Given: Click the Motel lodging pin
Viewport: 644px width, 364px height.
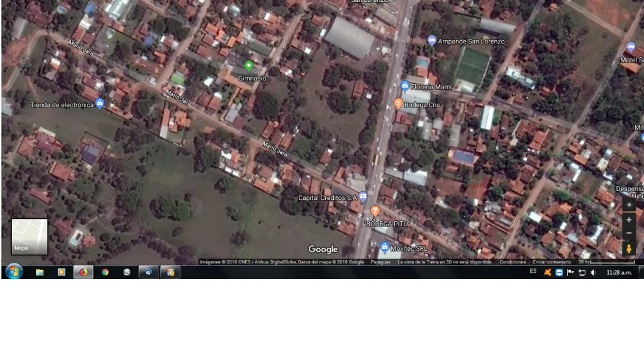Looking at the screenshot, I should click(x=630, y=47).
